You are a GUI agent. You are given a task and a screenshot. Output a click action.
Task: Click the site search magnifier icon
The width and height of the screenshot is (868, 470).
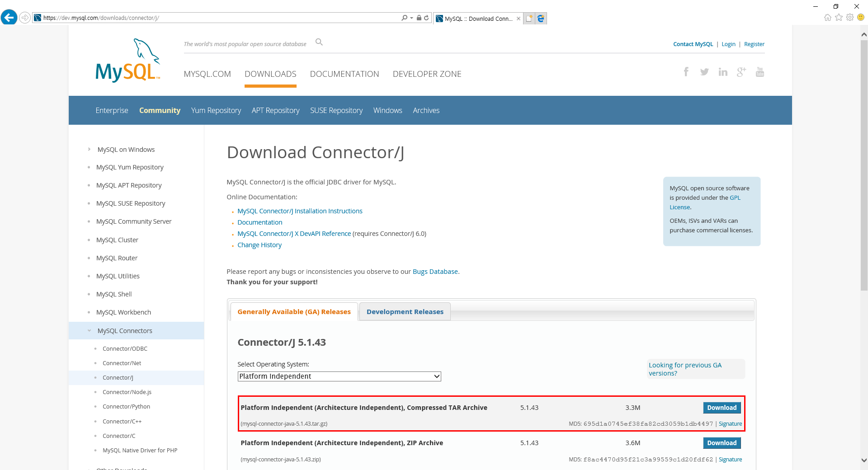coord(319,42)
